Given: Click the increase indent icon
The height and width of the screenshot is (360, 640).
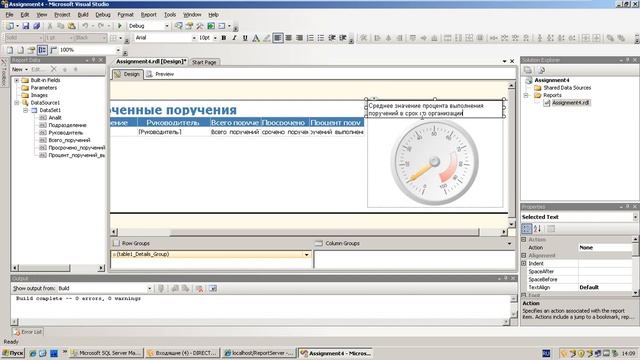Looking at the screenshot, I should click(342, 38).
